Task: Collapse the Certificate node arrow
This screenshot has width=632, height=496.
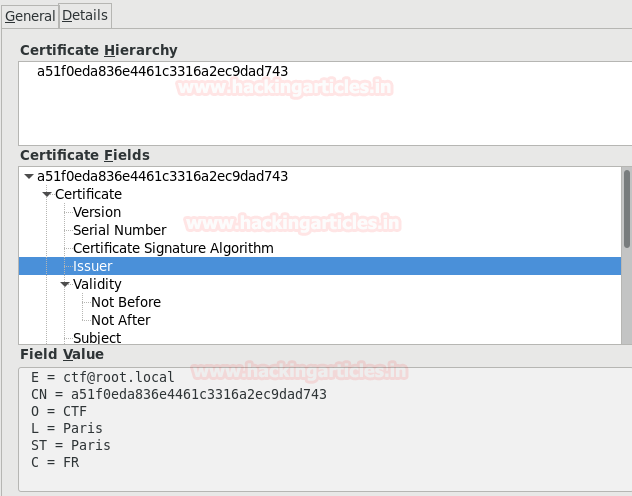Action: tap(46, 195)
